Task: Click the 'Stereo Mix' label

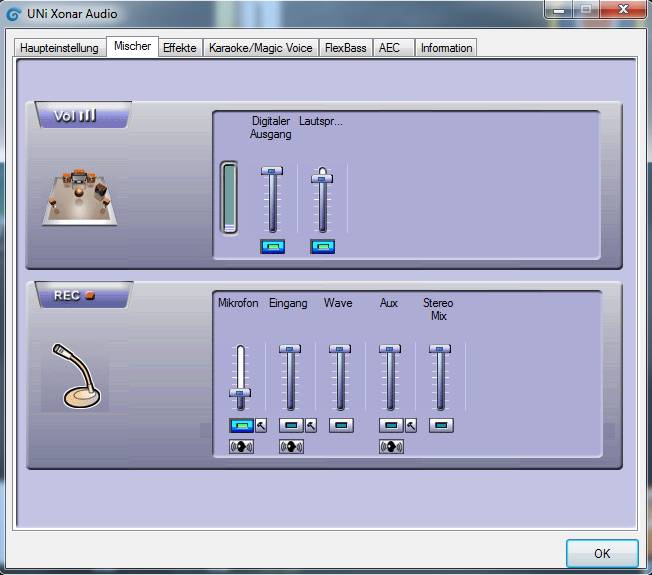Action: [x=438, y=309]
